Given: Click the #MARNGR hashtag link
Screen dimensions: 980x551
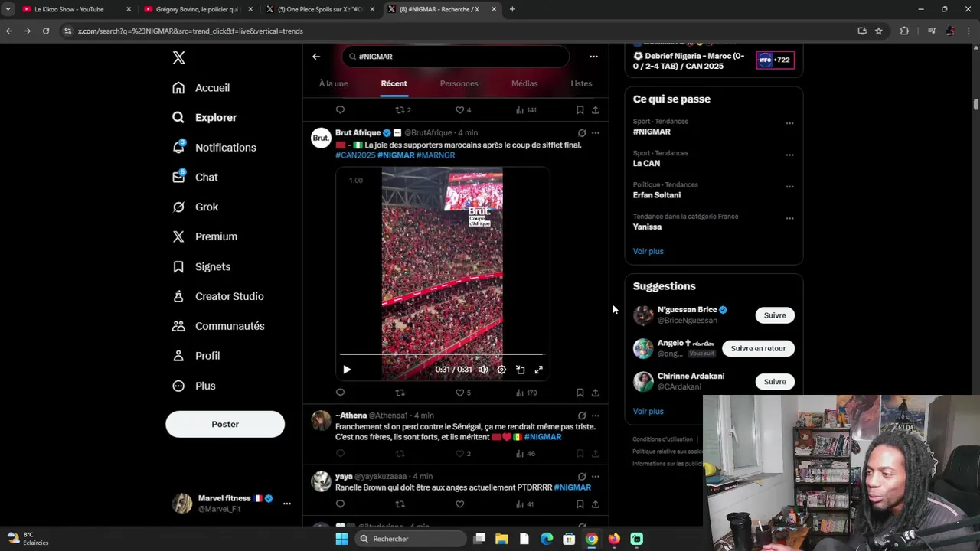Looking at the screenshot, I should click(x=436, y=155).
